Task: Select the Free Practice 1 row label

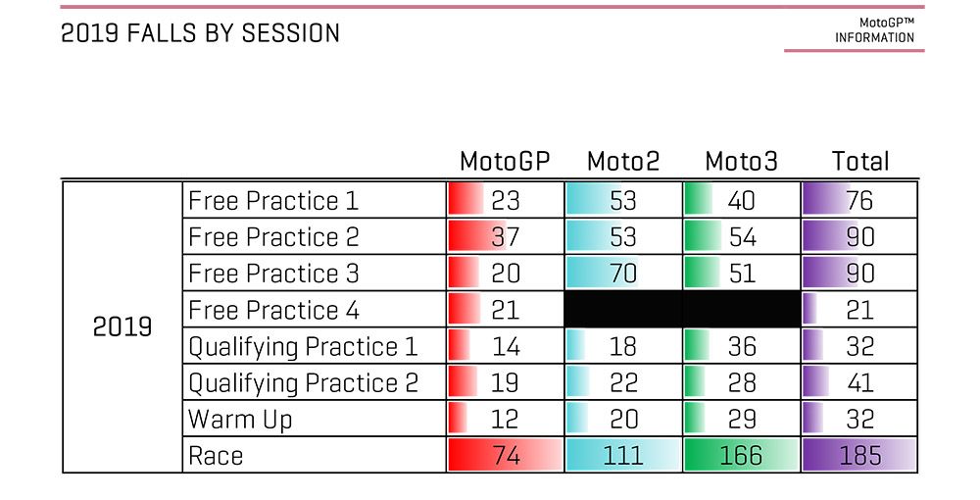Action: (x=273, y=201)
